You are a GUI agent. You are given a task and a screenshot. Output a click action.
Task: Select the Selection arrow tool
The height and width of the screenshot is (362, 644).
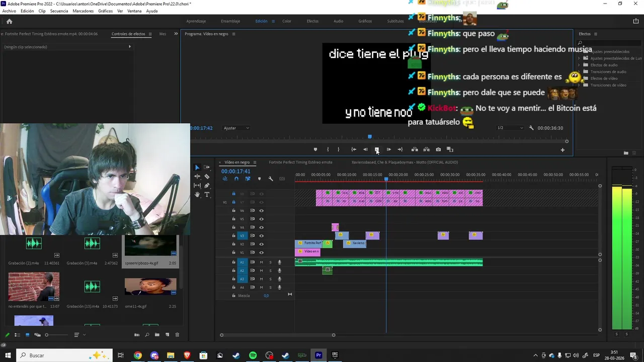tap(197, 167)
